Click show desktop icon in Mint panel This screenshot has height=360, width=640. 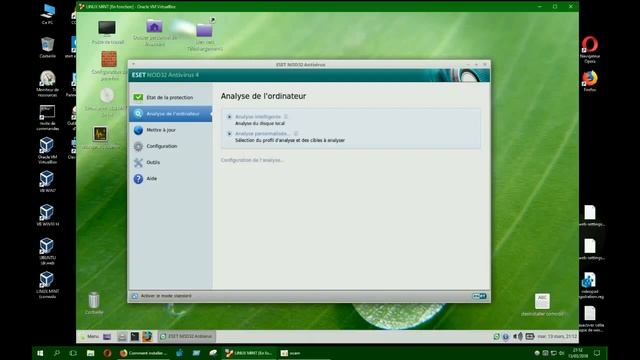[x=107, y=336]
